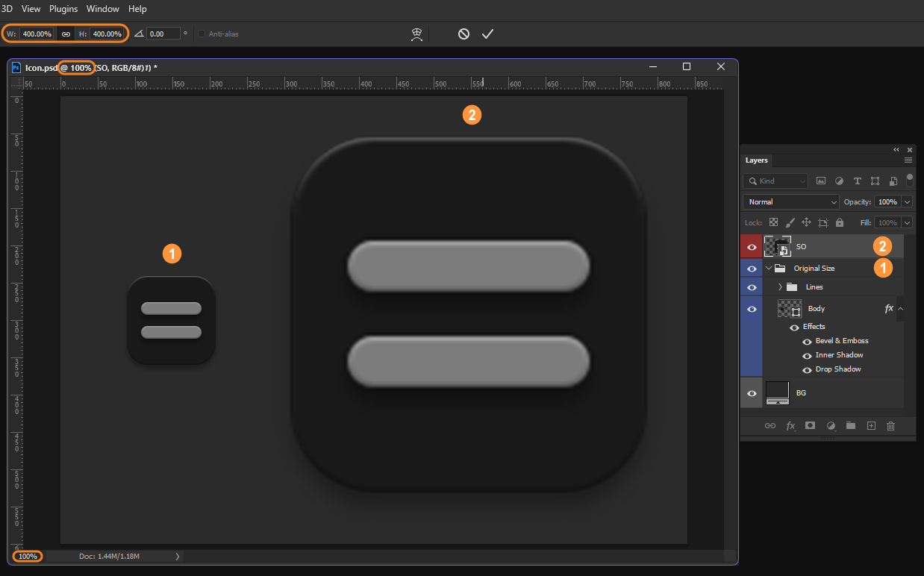
Task: Add a layer mask
Action: point(810,425)
